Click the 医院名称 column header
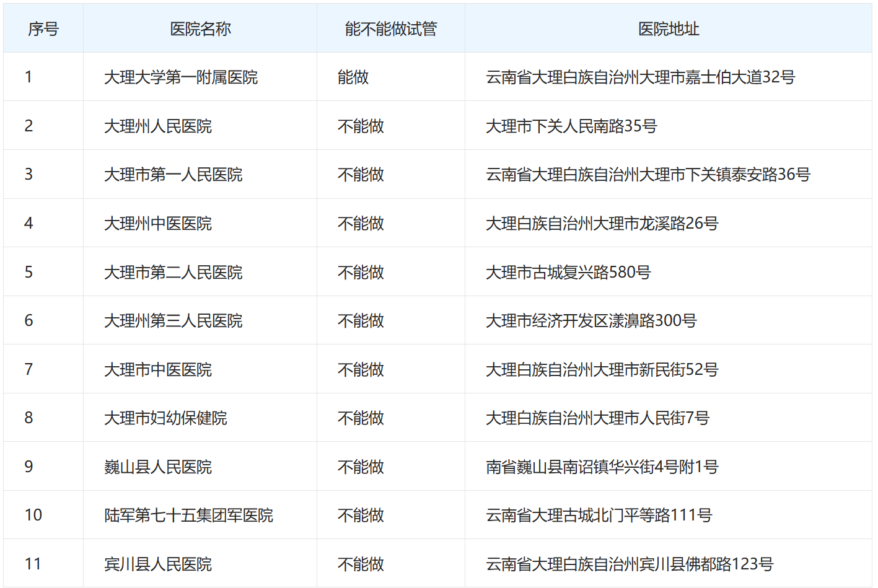 tap(200, 29)
